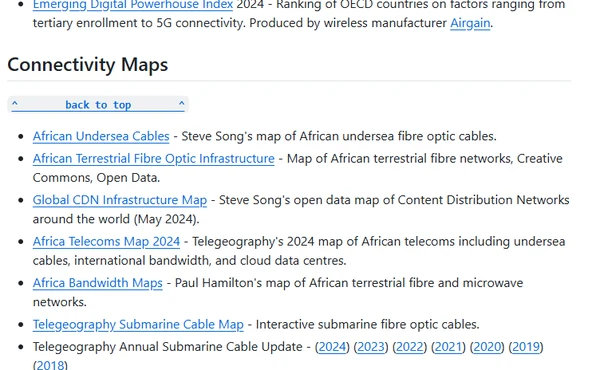Jump via the 'back to top' link
Screen dimensions: 592x370
click(98, 105)
